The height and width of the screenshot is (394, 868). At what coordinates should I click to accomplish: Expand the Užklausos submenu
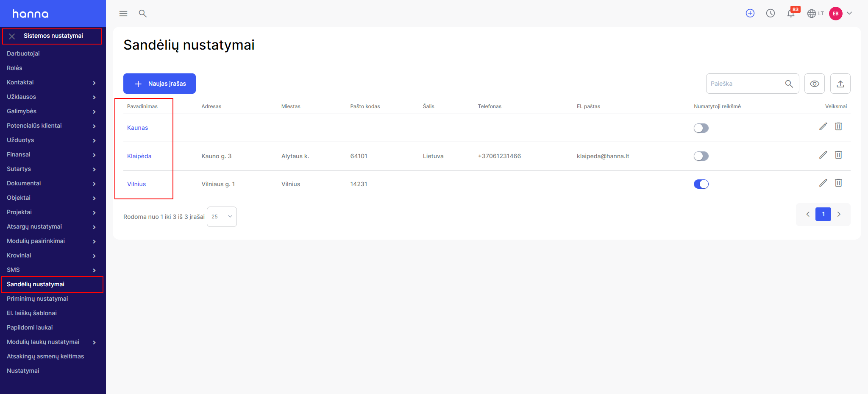[94, 97]
